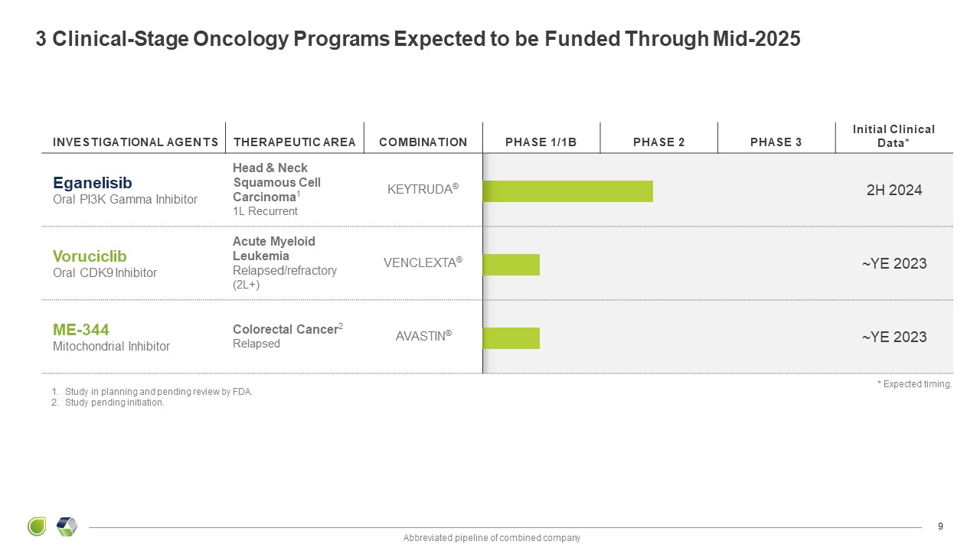Viewport: 980px width, 551px height.
Task: Click the Phase 1/1B column header
Action: [541, 142]
